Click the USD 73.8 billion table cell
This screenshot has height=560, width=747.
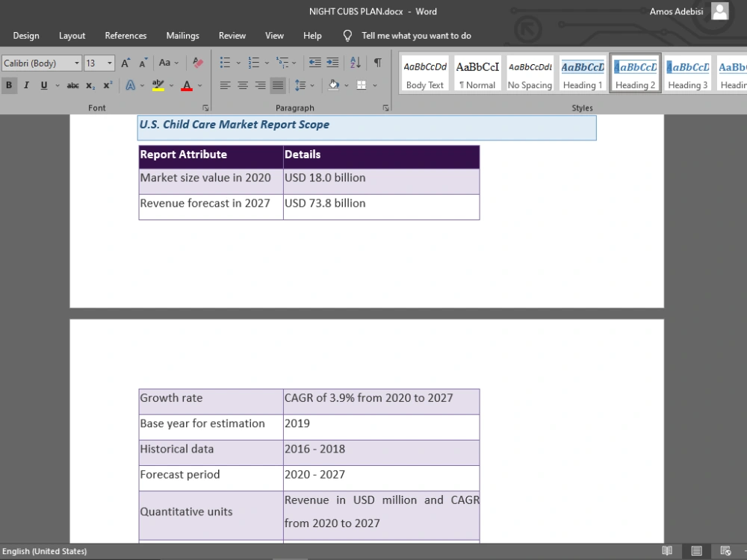(x=381, y=207)
